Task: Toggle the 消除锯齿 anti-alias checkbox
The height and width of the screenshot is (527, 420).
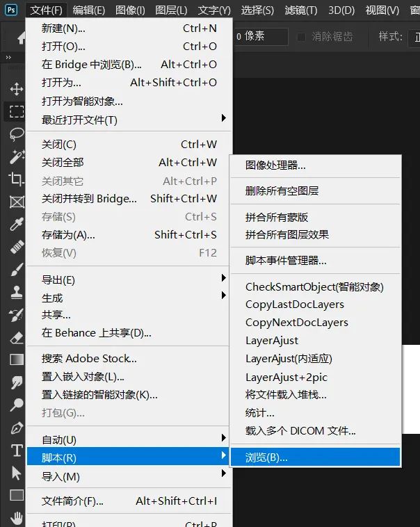Action: click(301, 37)
